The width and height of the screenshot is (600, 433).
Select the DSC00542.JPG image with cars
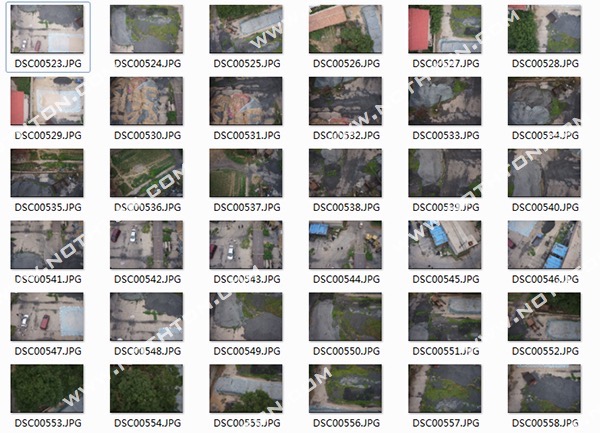(147, 245)
